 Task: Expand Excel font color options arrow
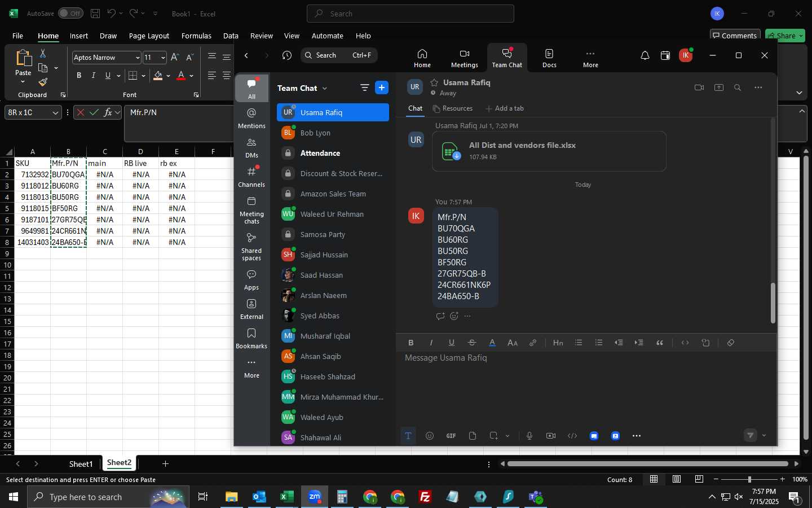click(192, 76)
